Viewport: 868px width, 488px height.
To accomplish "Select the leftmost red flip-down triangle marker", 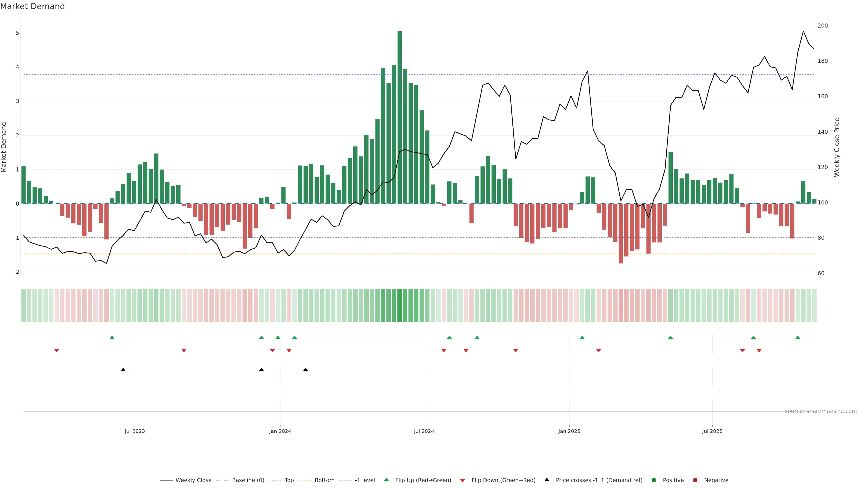I will (x=57, y=351).
